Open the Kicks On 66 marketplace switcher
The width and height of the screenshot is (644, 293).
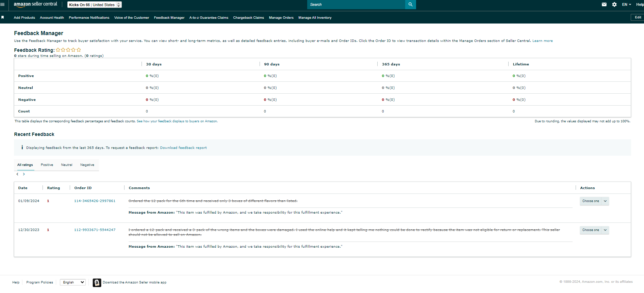pos(95,5)
